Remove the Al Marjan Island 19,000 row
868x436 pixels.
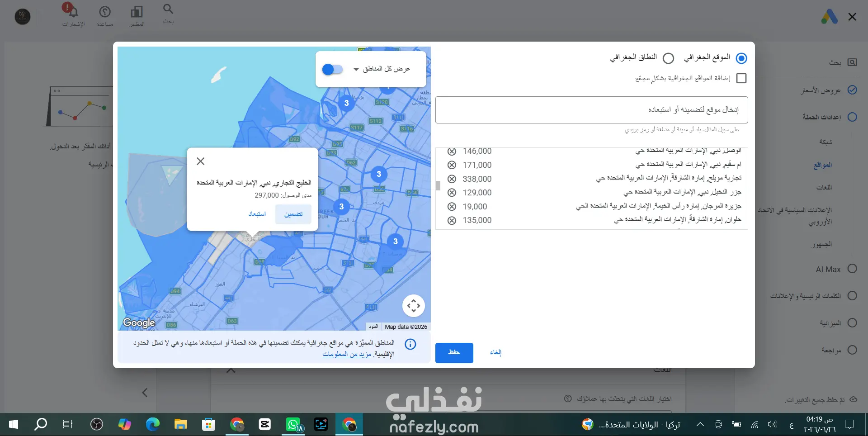pos(452,207)
